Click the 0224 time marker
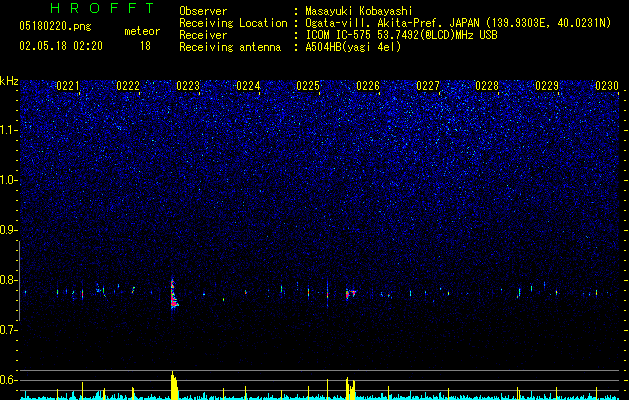Image resolution: width=629 pixels, height=400 pixels. pyautogui.click(x=248, y=86)
